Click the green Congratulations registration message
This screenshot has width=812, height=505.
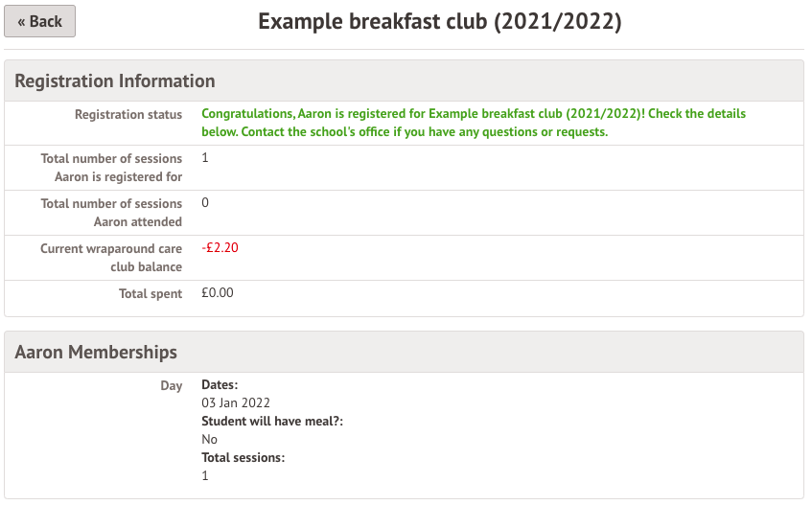(473, 123)
